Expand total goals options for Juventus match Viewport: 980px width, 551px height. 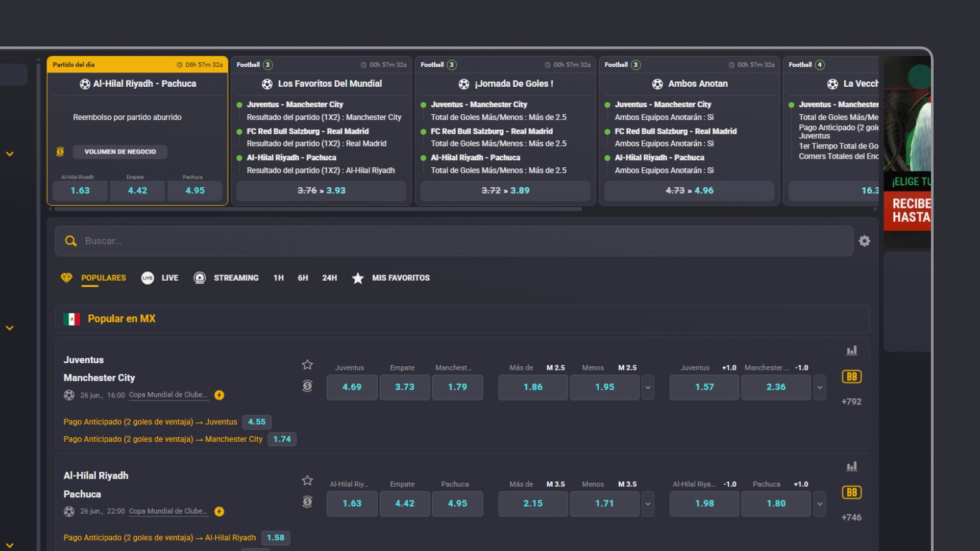[x=648, y=387]
